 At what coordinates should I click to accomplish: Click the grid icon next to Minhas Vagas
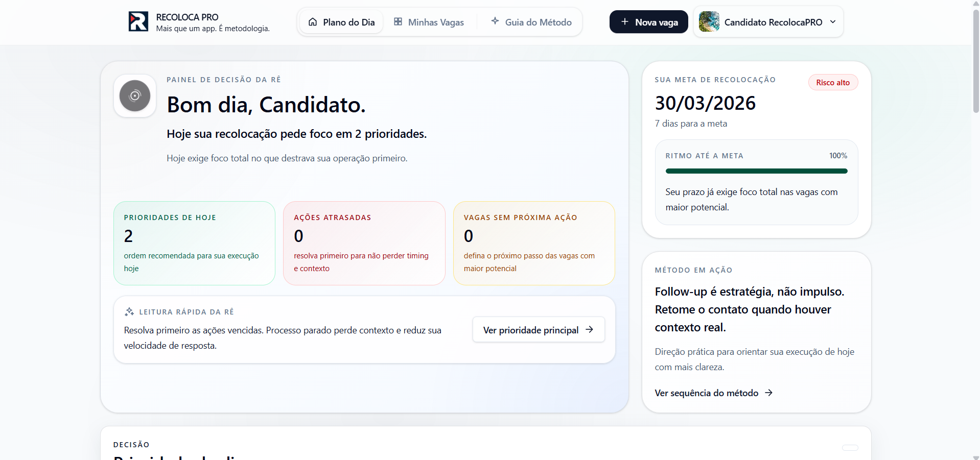pyautogui.click(x=398, y=22)
